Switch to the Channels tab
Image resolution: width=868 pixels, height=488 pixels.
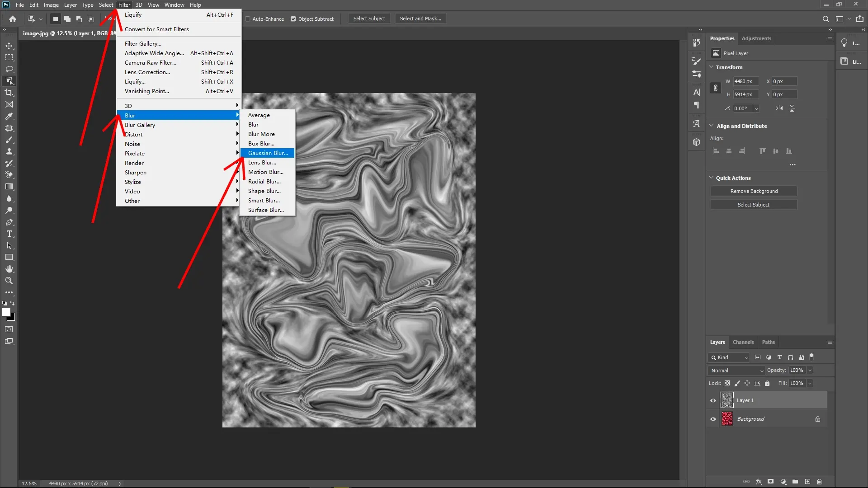click(743, 342)
